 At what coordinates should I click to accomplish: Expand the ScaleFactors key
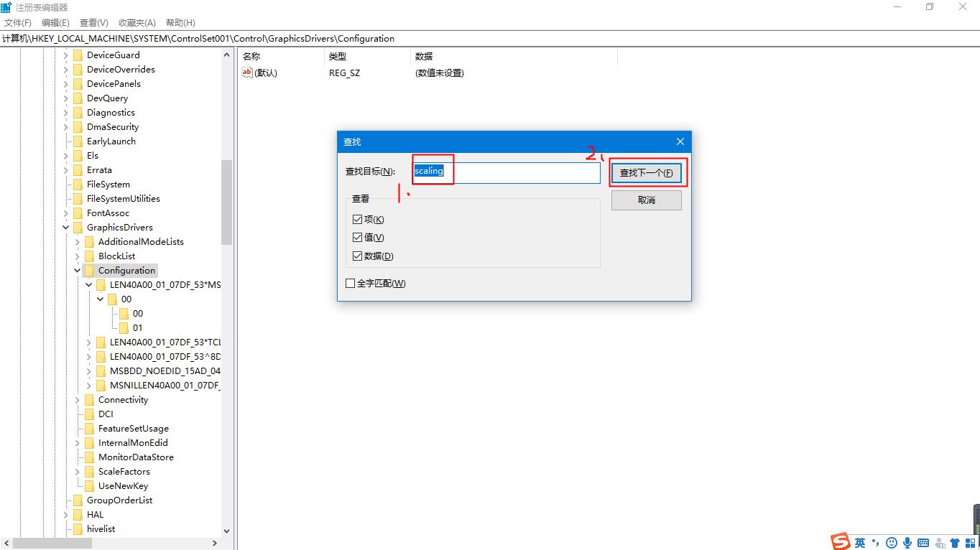pyautogui.click(x=78, y=472)
